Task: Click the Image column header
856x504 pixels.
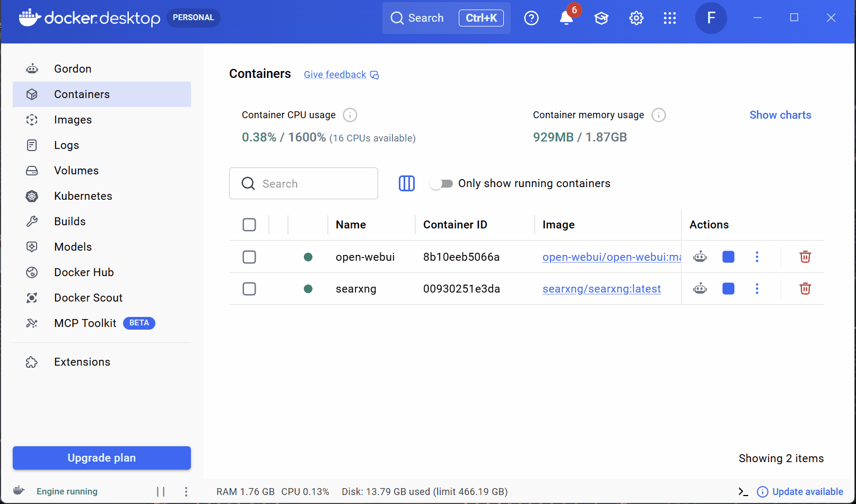Action: pos(558,225)
